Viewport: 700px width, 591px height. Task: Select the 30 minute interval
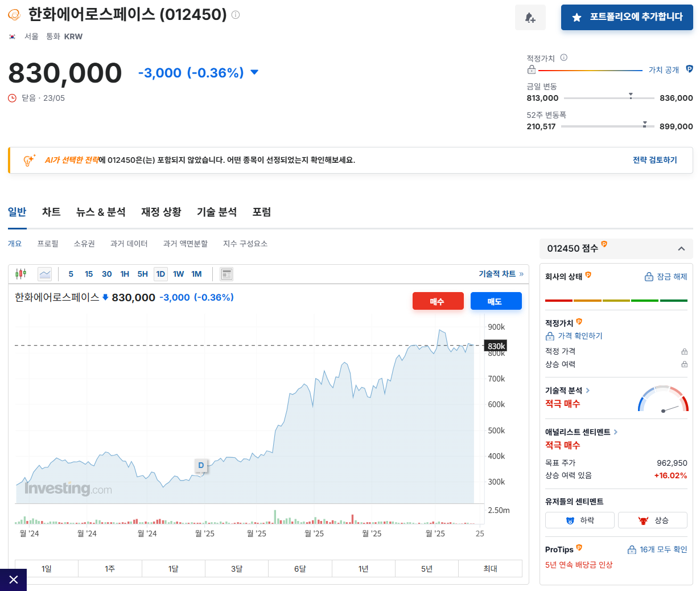[106, 274]
